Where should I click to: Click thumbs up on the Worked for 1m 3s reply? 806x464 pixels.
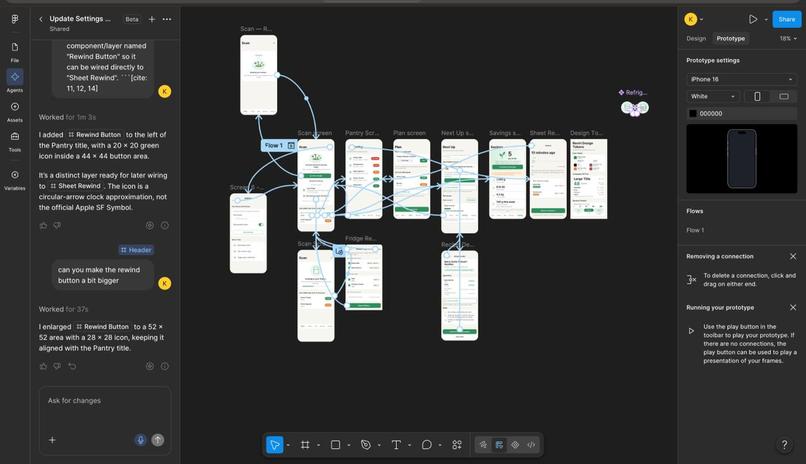coord(43,225)
